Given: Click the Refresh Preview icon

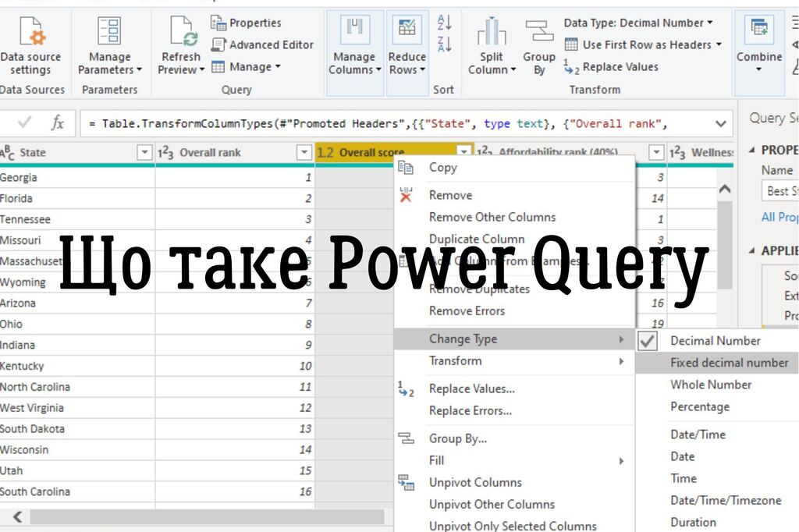Looking at the screenshot, I should pyautogui.click(x=183, y=30).
